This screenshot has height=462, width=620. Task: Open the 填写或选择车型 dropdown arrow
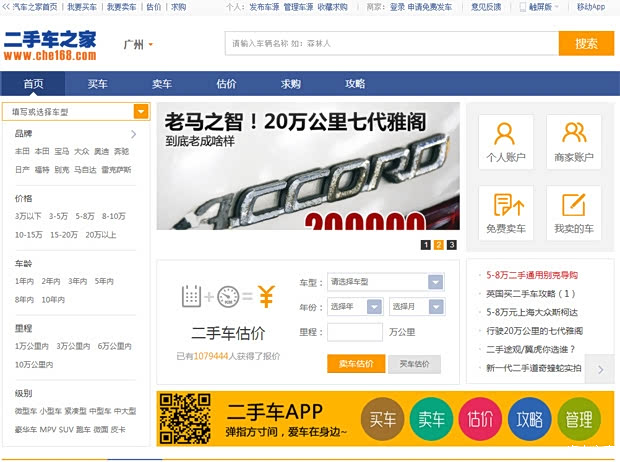141,112
